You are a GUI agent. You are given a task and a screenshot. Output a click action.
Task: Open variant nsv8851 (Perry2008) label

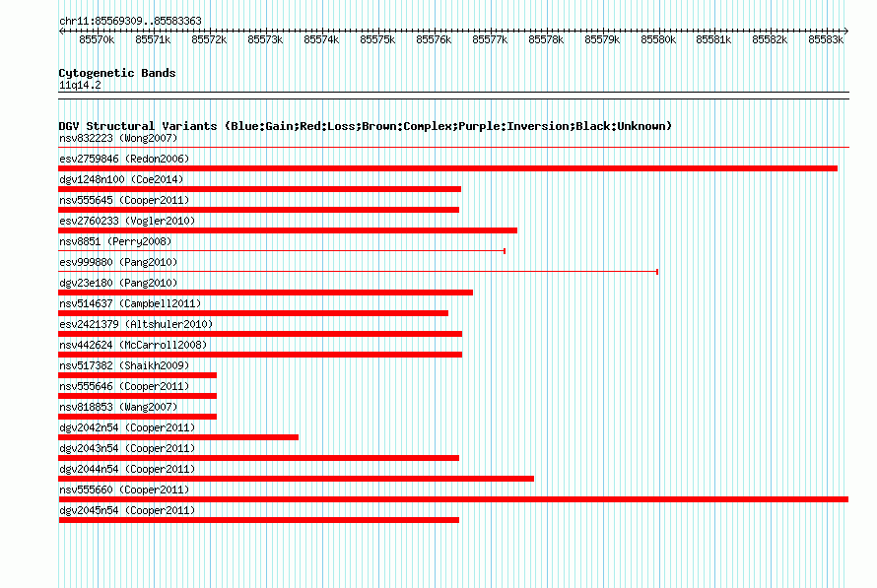[x=115, y=241]
